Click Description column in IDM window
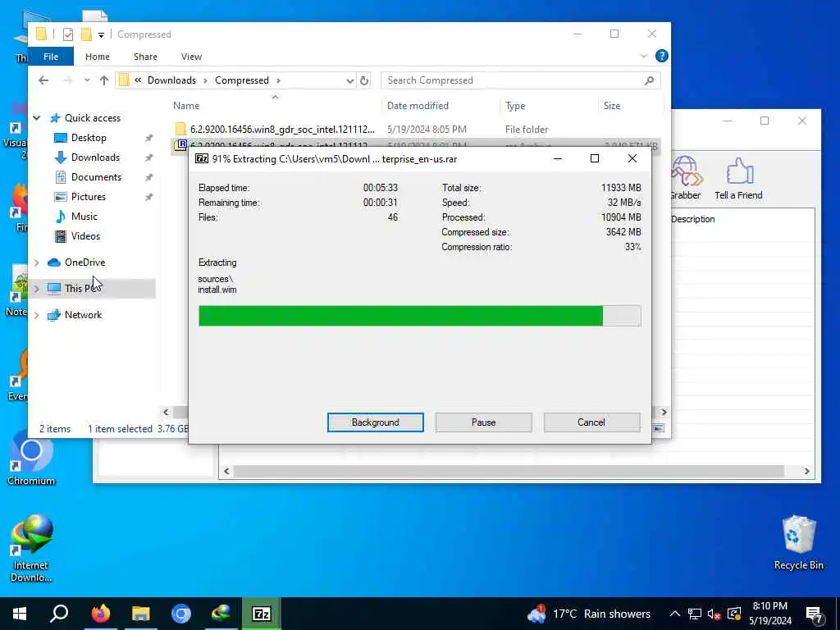The image size is (840, 630). click(692, 219)
